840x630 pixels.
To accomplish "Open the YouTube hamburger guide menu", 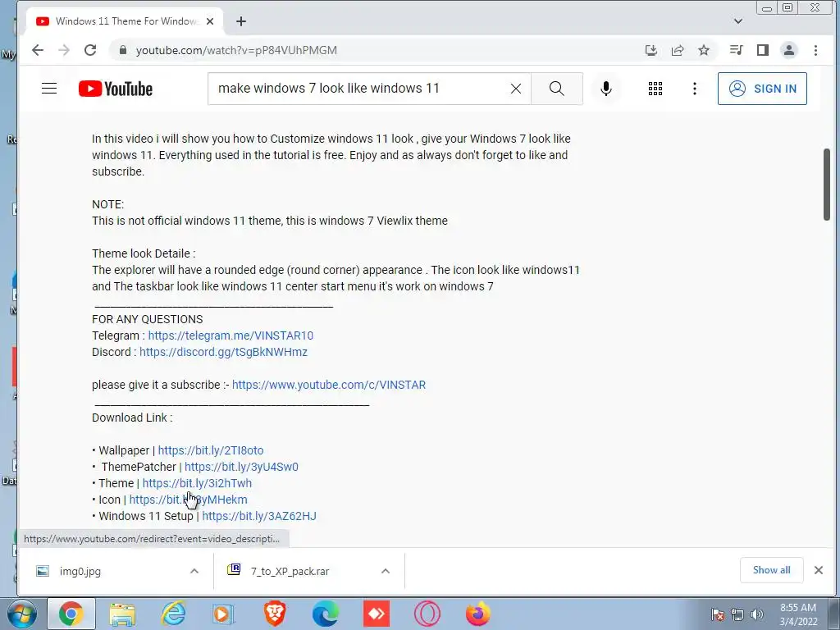I will click(x=49, y=89).
